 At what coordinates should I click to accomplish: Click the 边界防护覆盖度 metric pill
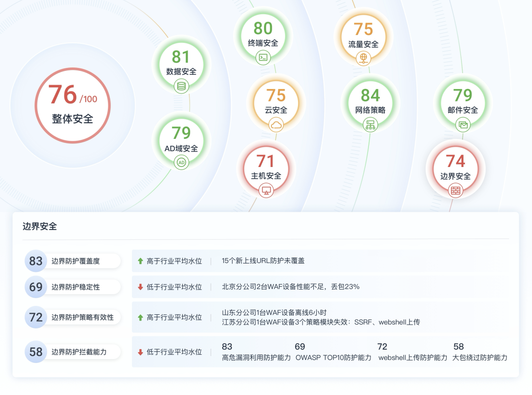[73, 261]
